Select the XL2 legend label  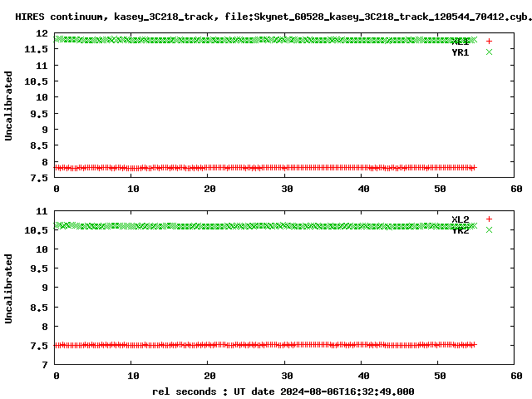point(460,219)
